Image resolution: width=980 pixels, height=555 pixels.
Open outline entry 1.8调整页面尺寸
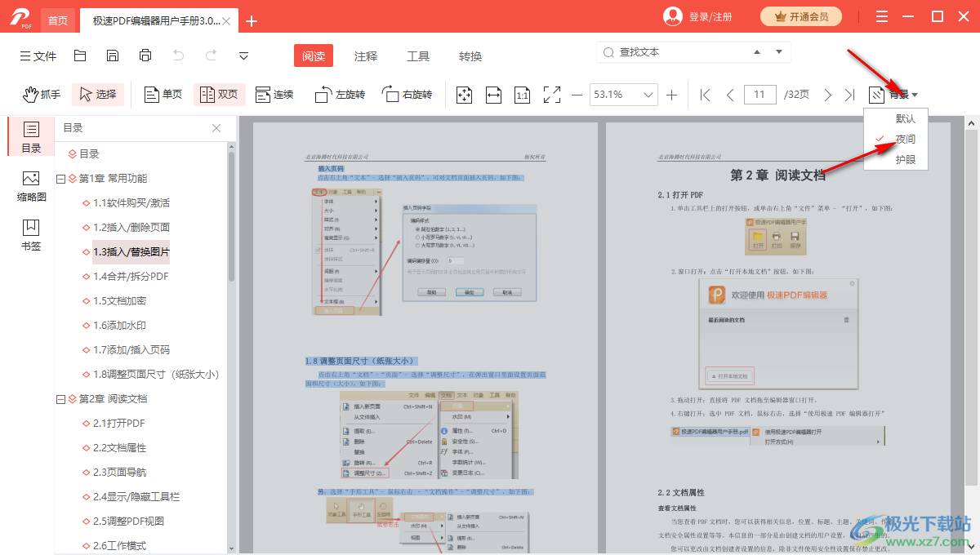point(156,375)
